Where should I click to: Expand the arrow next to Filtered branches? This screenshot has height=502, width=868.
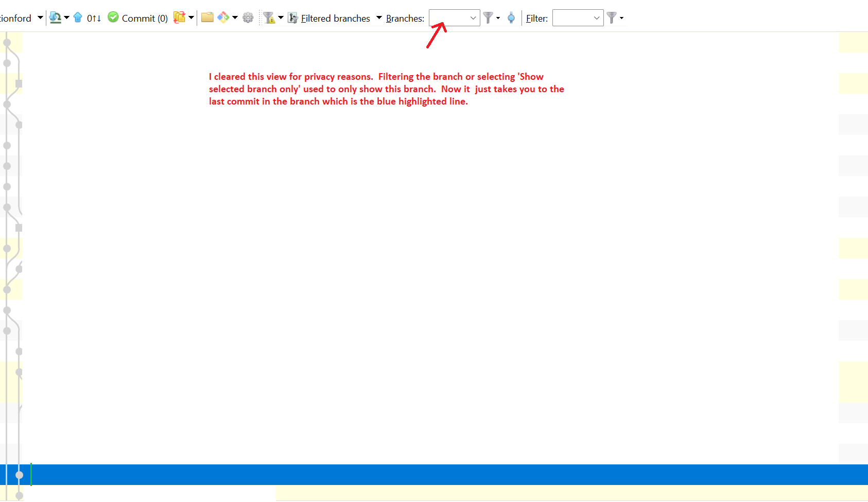coord(379,18)
